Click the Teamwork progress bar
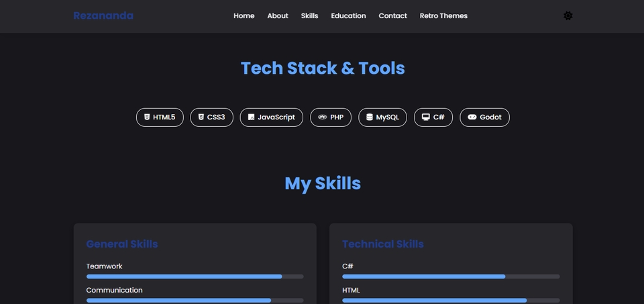Viewport: 644px width, 304px height. coord(195,276)
